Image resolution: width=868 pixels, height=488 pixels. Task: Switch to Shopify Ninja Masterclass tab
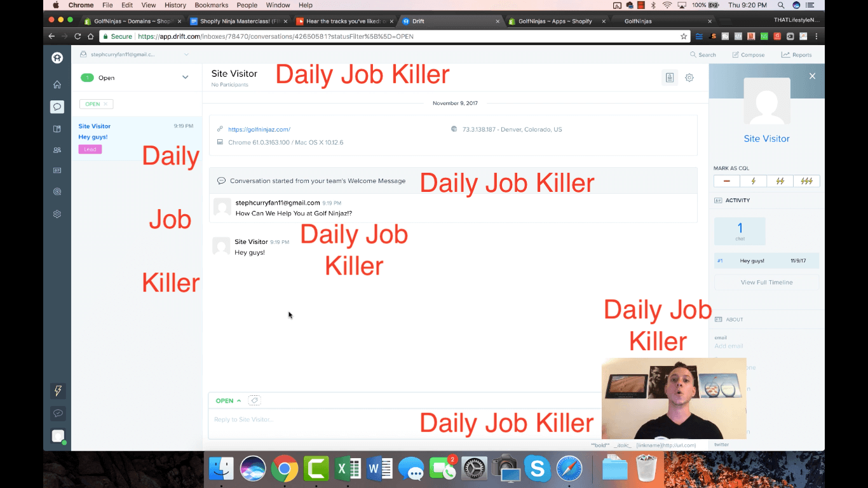pyautogui.click(x=238, y=21)
